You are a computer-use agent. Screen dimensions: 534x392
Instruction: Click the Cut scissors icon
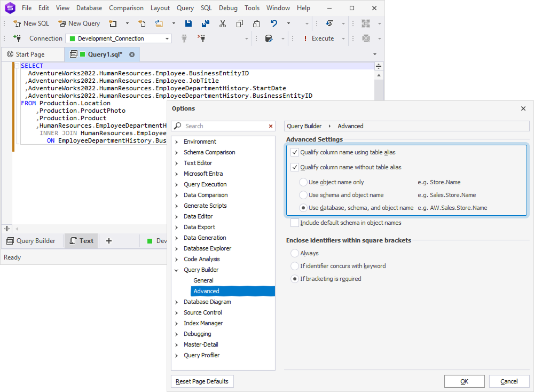(223, 23)
